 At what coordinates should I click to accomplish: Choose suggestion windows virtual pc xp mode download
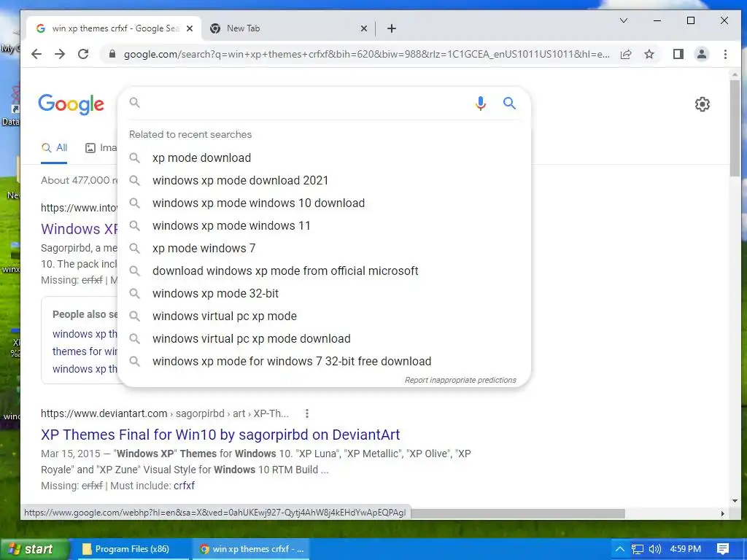click(x=324, y=338)
